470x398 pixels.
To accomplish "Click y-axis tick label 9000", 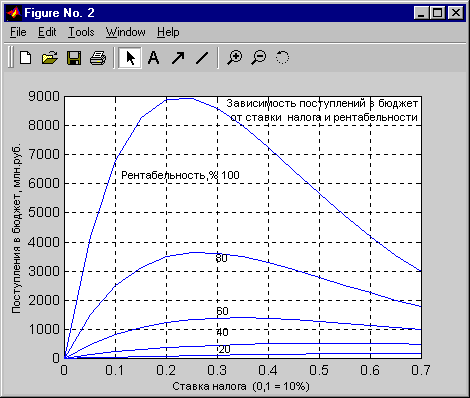I will [44, 96].
